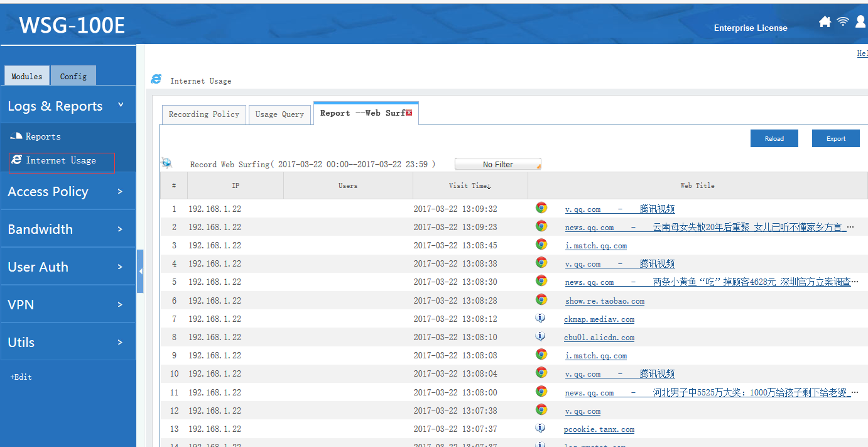Click Chrome icon in the 13:09:32 row

point(541,208)
